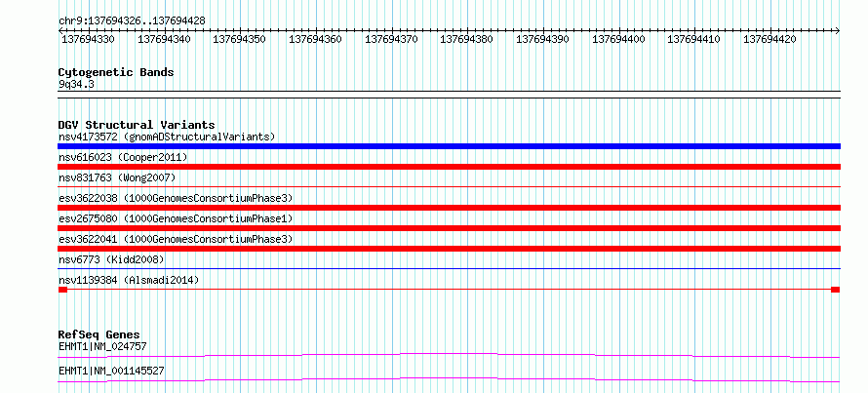Click ruler position 137694410

click(693, 39)
